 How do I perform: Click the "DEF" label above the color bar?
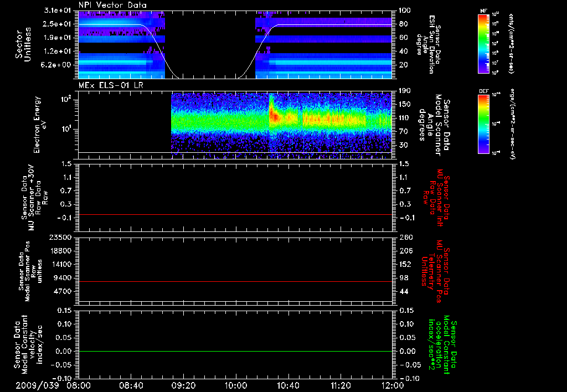click(483, 91)
